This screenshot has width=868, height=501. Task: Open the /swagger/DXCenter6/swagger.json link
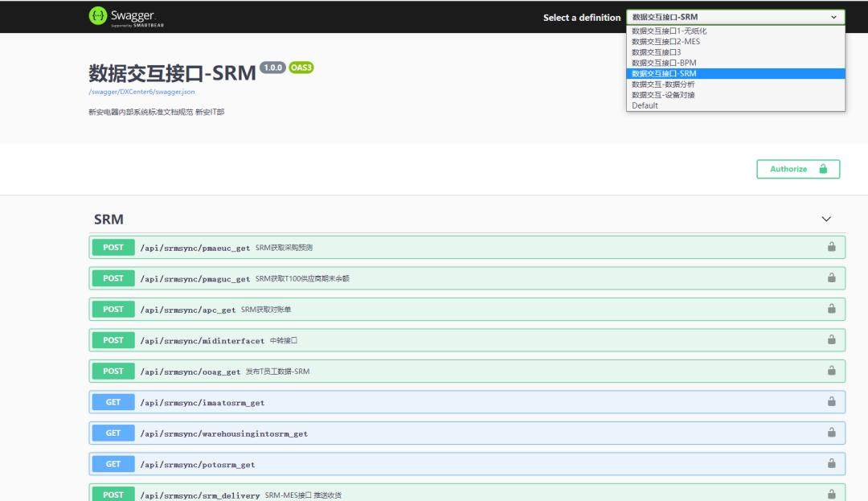[x=141, y=92]
